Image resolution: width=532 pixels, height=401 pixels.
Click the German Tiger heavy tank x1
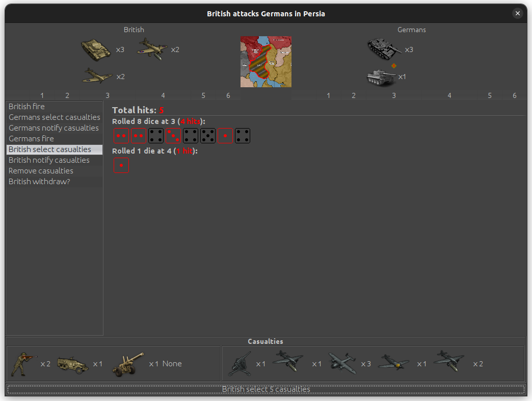tap(381, 78)
